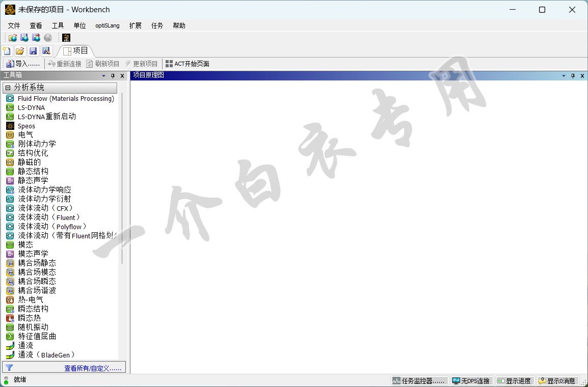Open the 查看 menu
The image size is (588, 387).
[36, 25]
